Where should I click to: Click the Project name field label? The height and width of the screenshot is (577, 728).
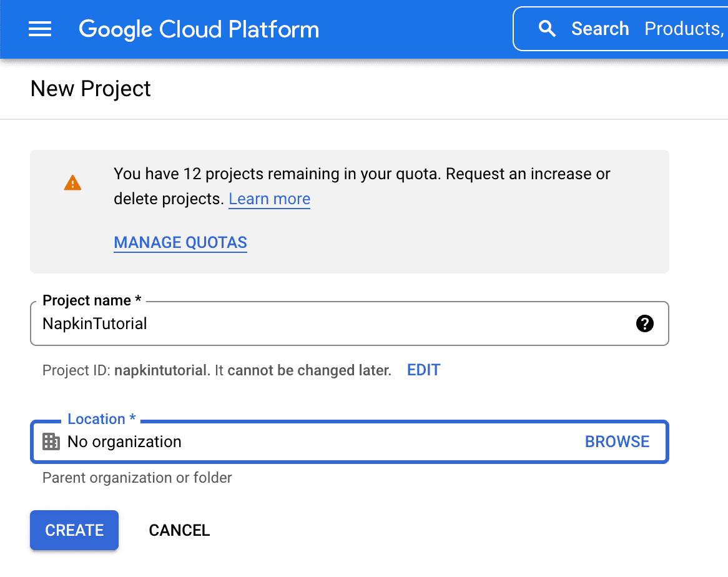pos(87,300)
